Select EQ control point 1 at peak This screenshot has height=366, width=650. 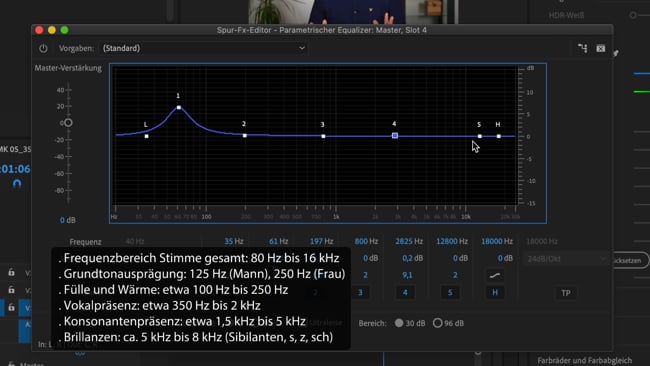[x=179, y=107]
